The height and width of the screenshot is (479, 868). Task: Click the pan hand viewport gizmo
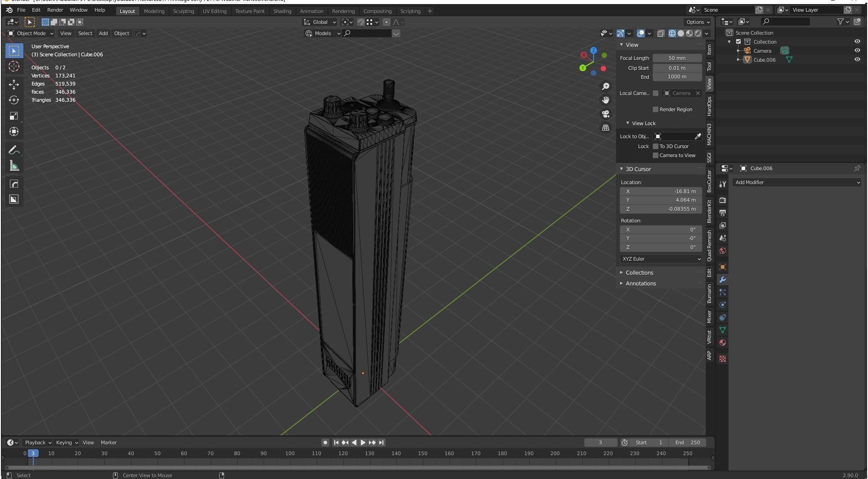606,100
